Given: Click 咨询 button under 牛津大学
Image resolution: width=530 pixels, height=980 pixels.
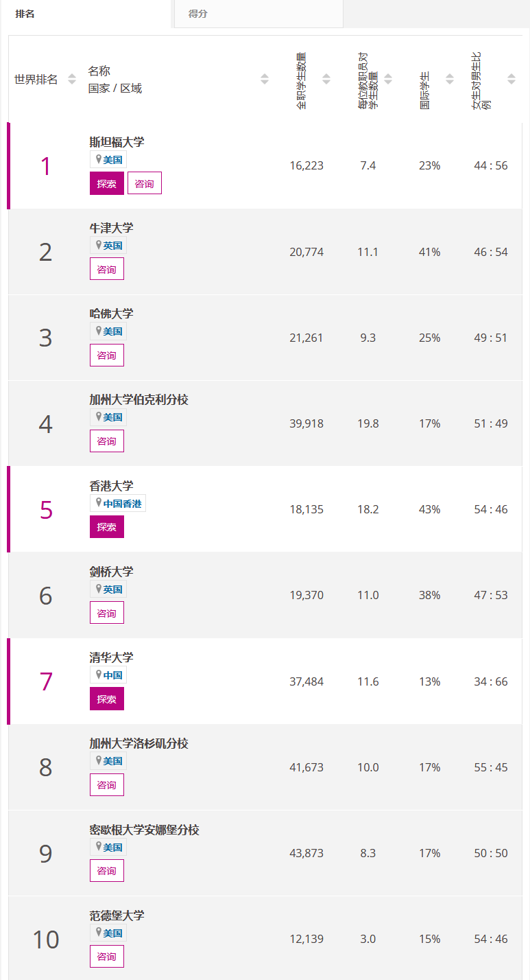Looking at the screenshot, I should pos(107,269).
